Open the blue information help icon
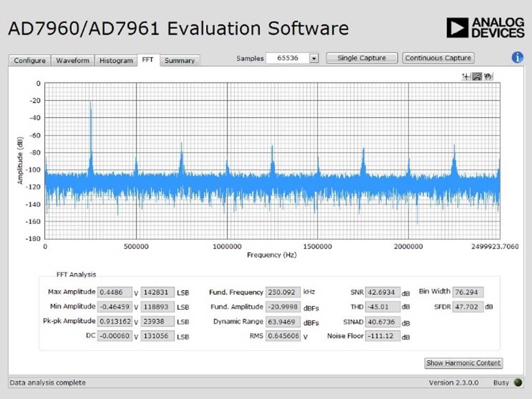This screenshot has height=399, width=532. pyautogui.click(x=517, y=57)
